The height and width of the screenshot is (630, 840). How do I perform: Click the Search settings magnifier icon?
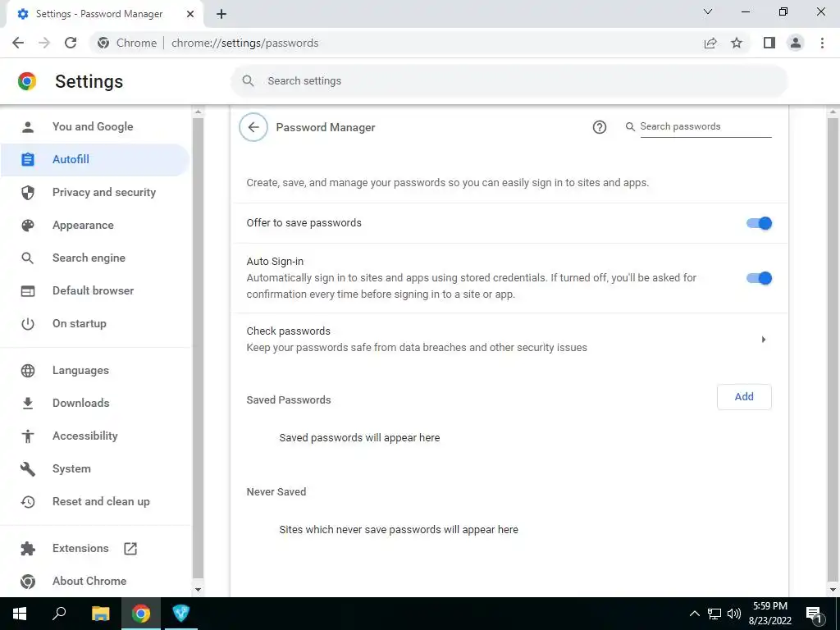[x=248, y=81]
